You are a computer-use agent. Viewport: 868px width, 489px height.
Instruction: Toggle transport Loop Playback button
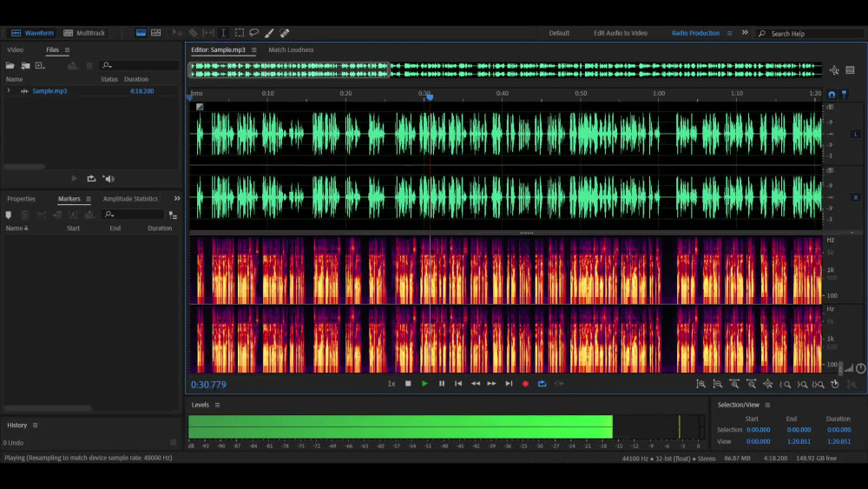click(x=542, y=383)
